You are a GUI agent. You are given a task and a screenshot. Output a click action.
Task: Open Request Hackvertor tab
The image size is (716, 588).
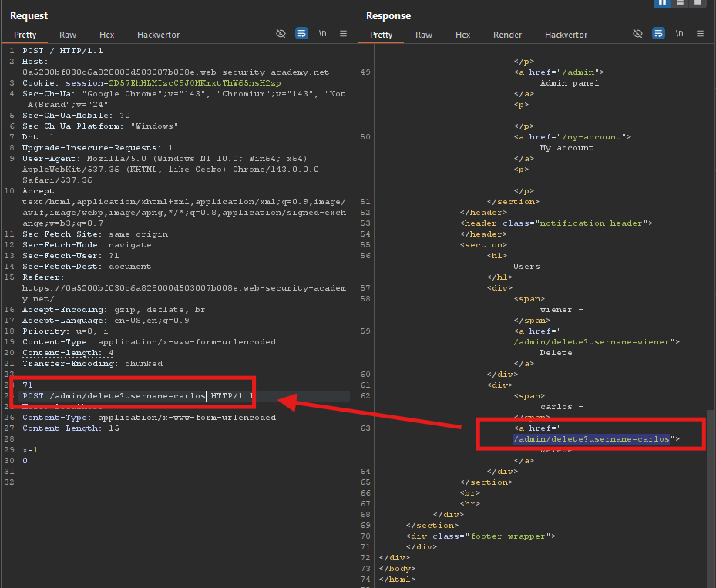click(x=159, y=35)
